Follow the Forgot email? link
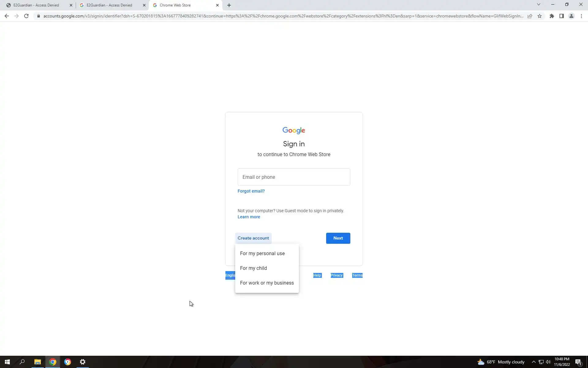 coord(251,191)
